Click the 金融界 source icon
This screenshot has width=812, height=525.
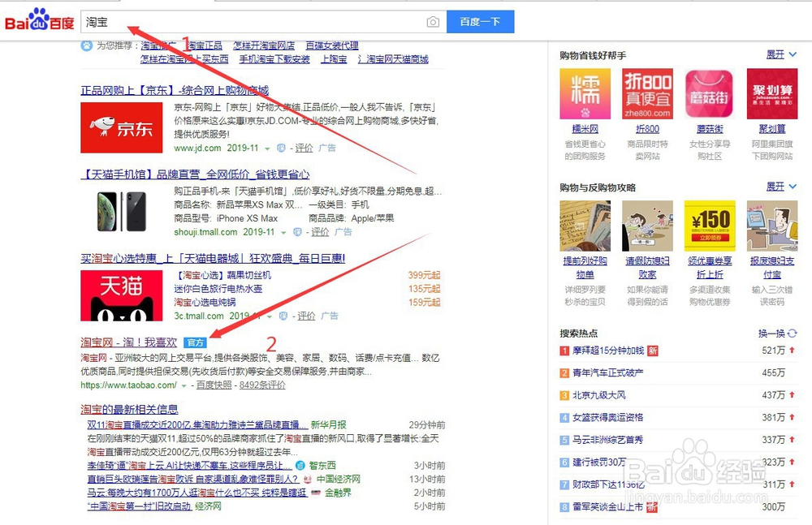click(316, 493)
